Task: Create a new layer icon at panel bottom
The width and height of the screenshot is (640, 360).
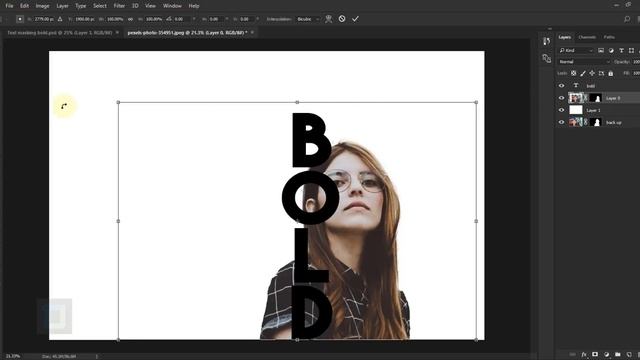Action: [629, 354]
